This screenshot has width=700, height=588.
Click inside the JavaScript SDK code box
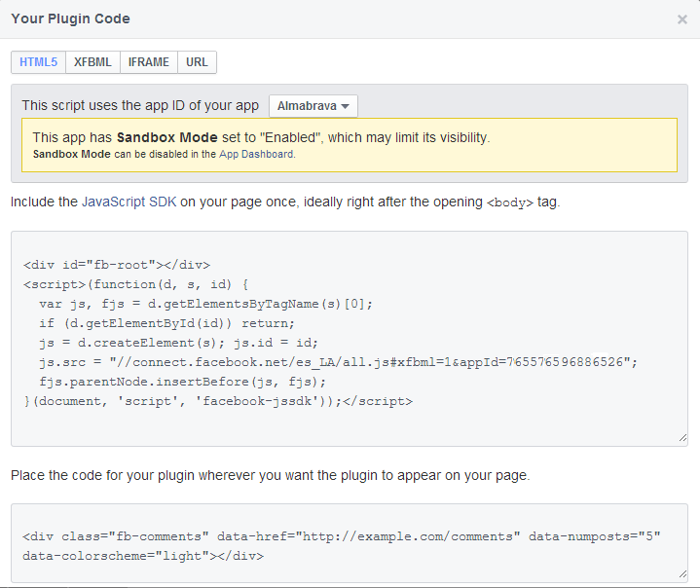350,339
